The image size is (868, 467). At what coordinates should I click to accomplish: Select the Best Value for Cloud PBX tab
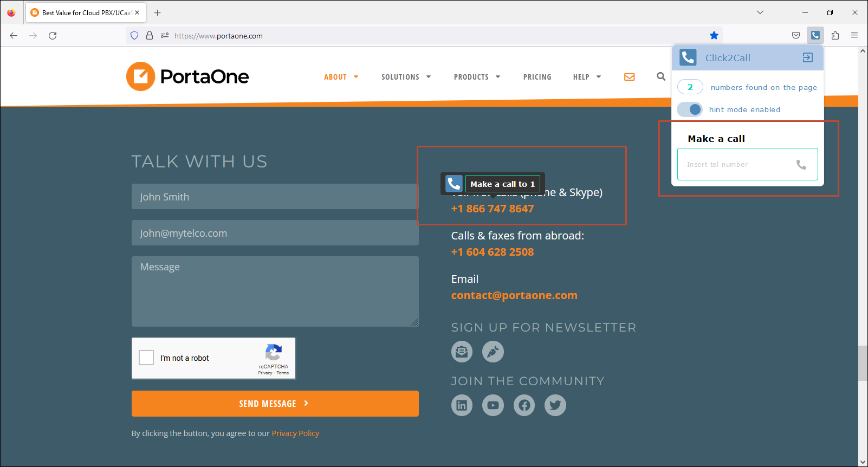pos(85,12)
